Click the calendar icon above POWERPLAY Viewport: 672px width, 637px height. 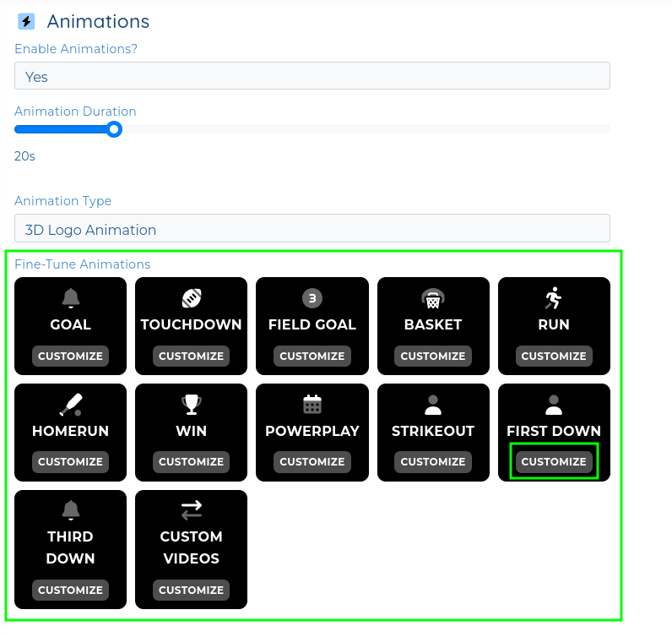click(312, 405)
